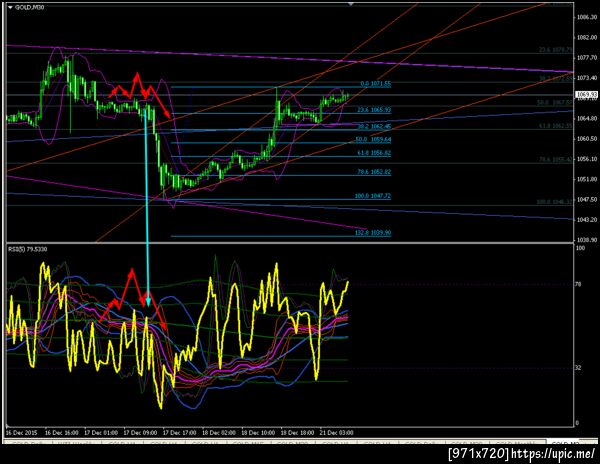Viewport: 600px width, 464px height.
Task: Click price scale value 1043.20
Action: point(587,220)
